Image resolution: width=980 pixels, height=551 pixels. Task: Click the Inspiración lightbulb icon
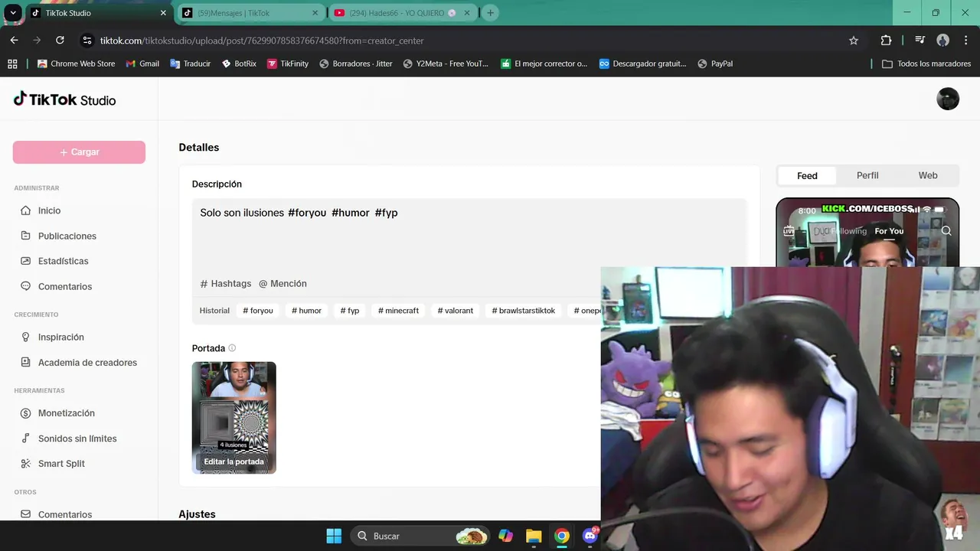click(26, 337)
